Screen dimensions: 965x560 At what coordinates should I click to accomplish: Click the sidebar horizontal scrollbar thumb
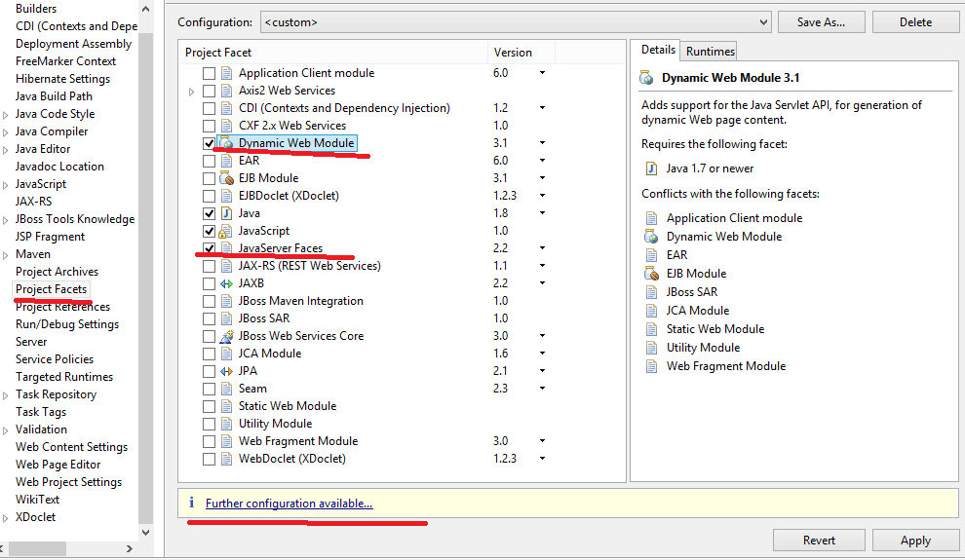point(37,548)
